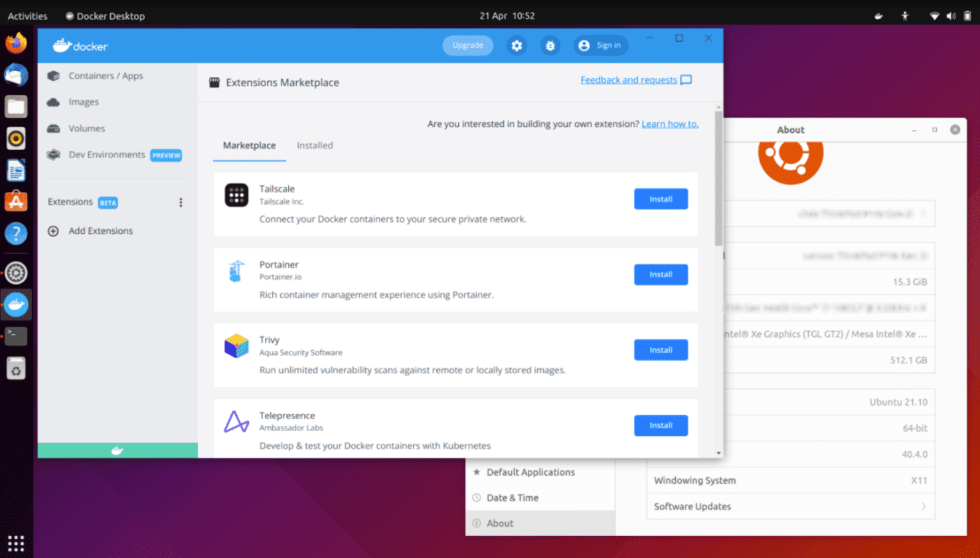The width and height of the screenshot is (980, 558).
Task: Click the Docker whale logo in header
Action: pos(62,45)
